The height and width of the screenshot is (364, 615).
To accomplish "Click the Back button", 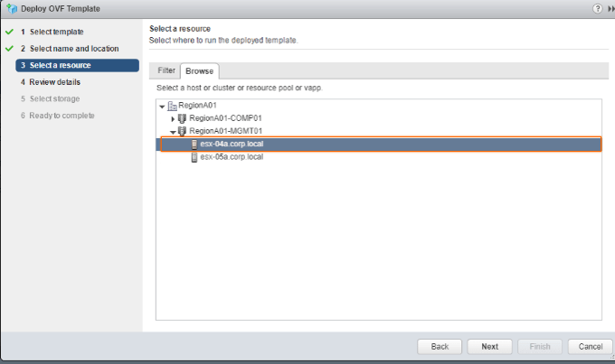I will [x=440, y=347].
